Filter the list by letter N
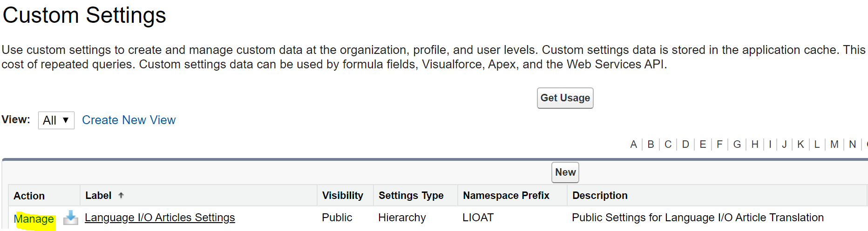Viewport: 868px width, 231px height. 852,145
